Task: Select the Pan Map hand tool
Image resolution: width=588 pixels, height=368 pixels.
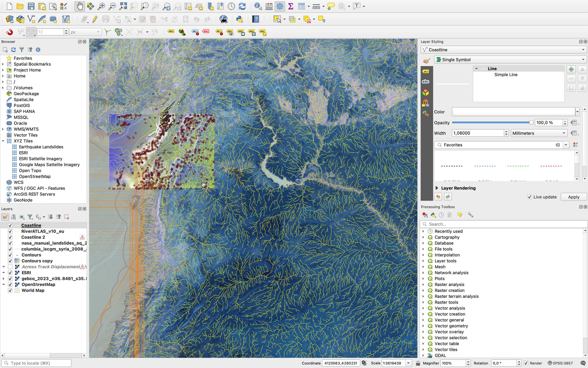Action: (x=79, y=6)
